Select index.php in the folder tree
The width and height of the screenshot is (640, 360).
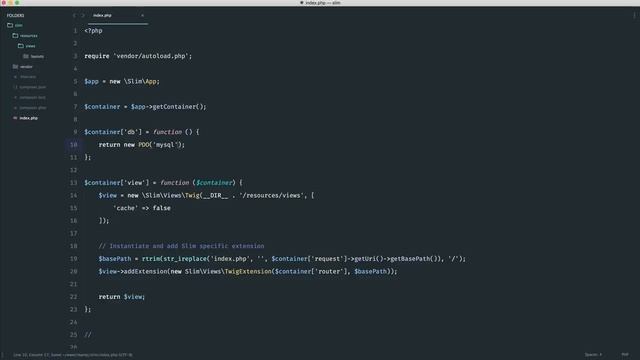point(29,118)
